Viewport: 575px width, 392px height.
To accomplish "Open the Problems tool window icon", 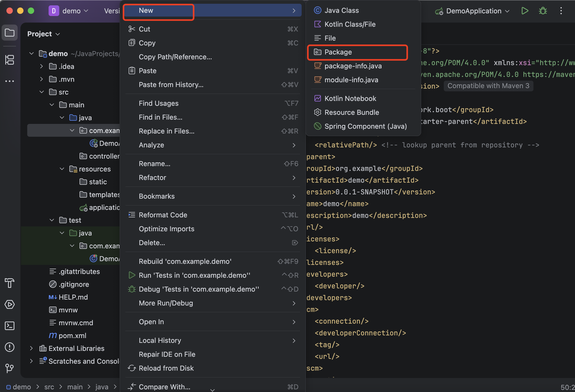I will pyautogui.click(x=10, y=347).
